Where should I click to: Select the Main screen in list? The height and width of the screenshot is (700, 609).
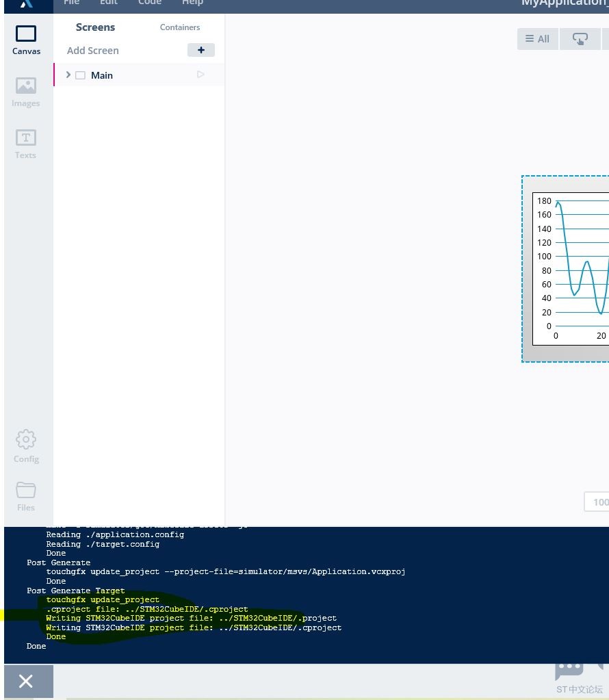(102, 75)
